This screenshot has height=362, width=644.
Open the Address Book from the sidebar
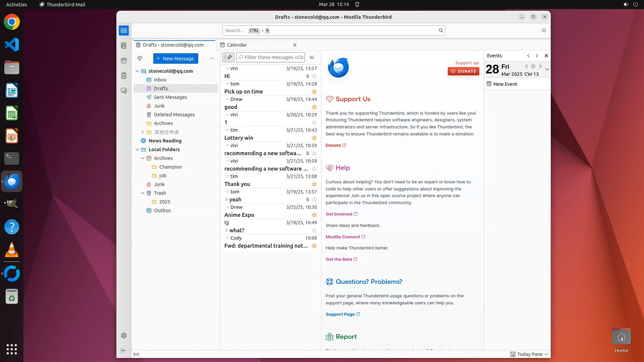(x=124, y=46)
